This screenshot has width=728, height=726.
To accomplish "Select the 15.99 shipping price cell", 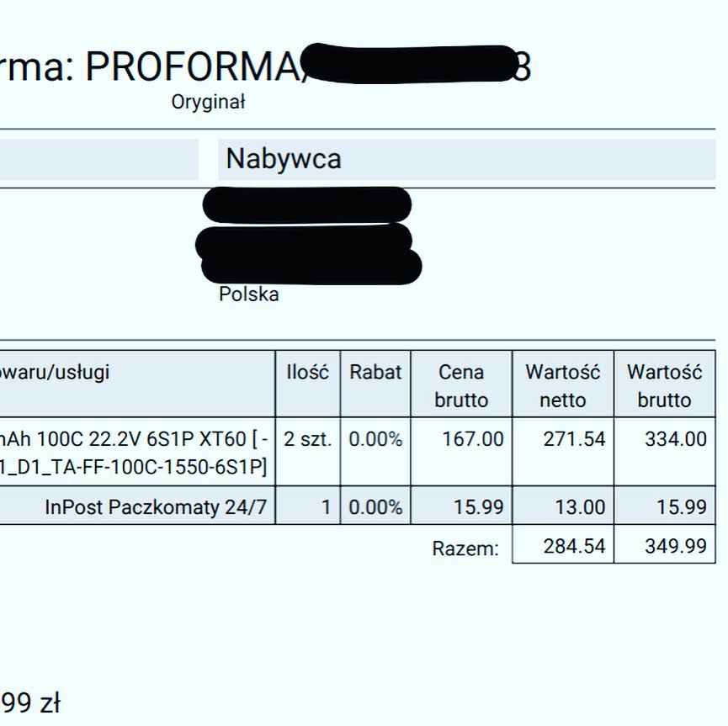I will click(478, 507).
